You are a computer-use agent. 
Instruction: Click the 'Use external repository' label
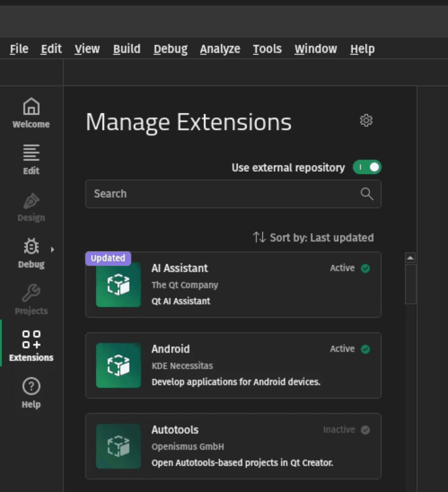pos(288,168)
